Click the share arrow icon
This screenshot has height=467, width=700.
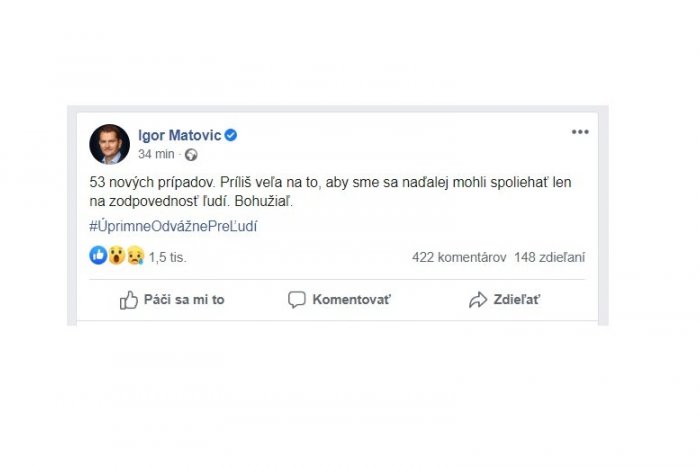478,300
